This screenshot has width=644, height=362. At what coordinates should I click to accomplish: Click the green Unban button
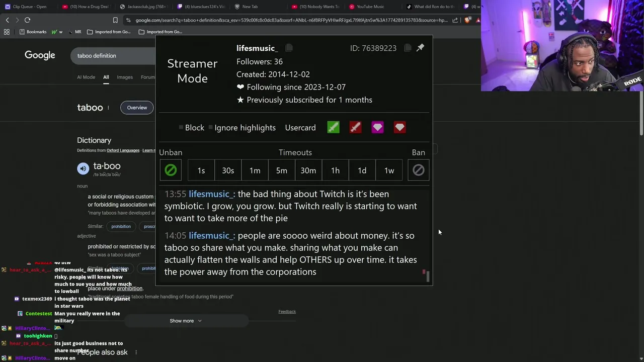point(171,170)
